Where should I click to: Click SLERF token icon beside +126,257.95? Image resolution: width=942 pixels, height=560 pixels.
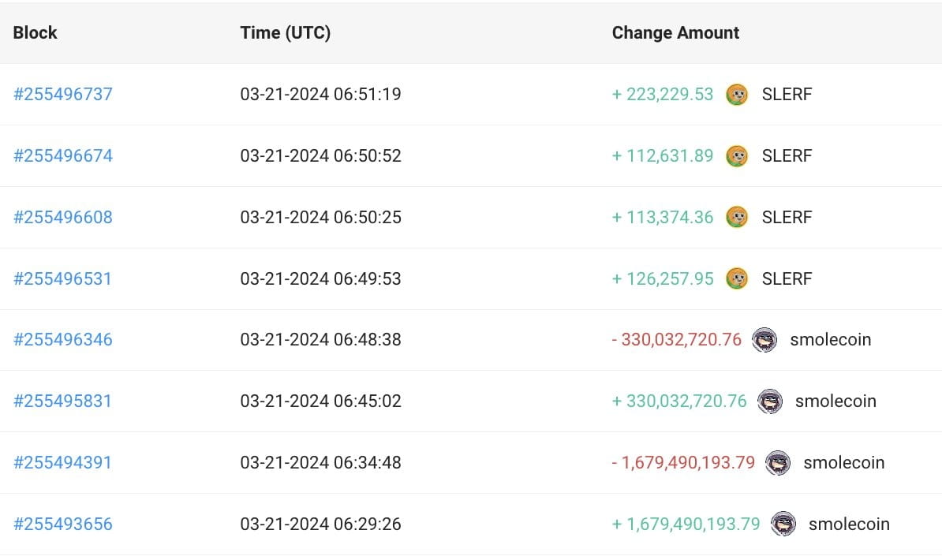(x=737, y=278)
